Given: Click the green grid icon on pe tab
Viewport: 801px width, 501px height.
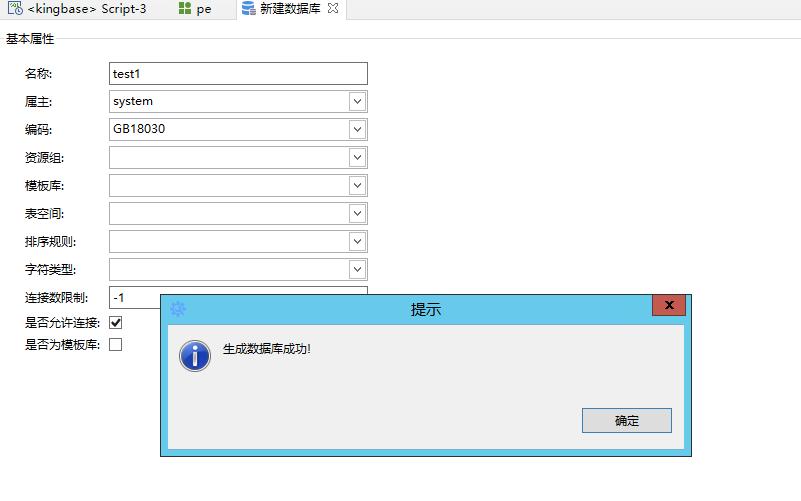Looking at the screenshot, I should click(185, 8).
